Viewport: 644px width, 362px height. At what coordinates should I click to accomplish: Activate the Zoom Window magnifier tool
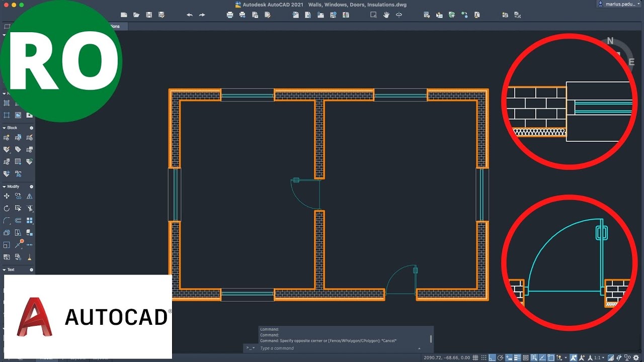[x=373, y=15]
